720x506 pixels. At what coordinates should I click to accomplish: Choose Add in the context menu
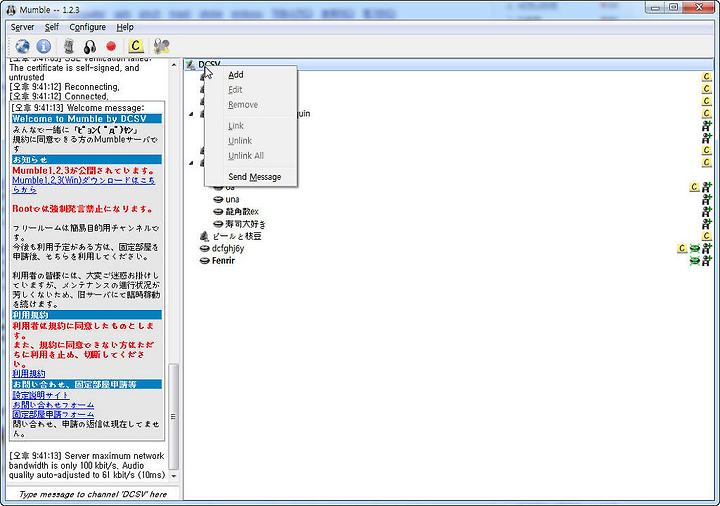251,74
